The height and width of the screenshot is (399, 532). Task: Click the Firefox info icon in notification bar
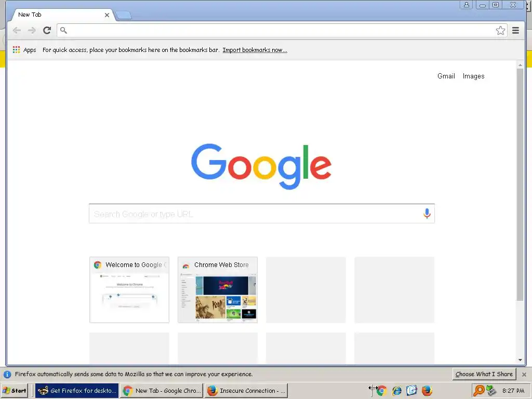point(7,374)
